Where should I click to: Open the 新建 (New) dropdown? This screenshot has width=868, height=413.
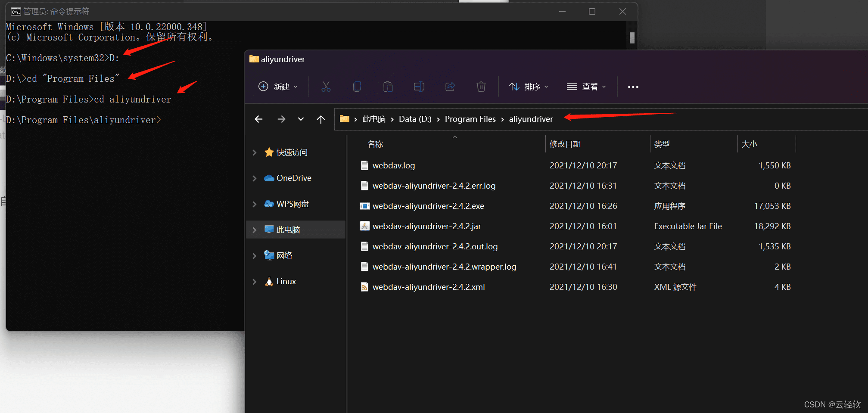click(x=278, y=87)
